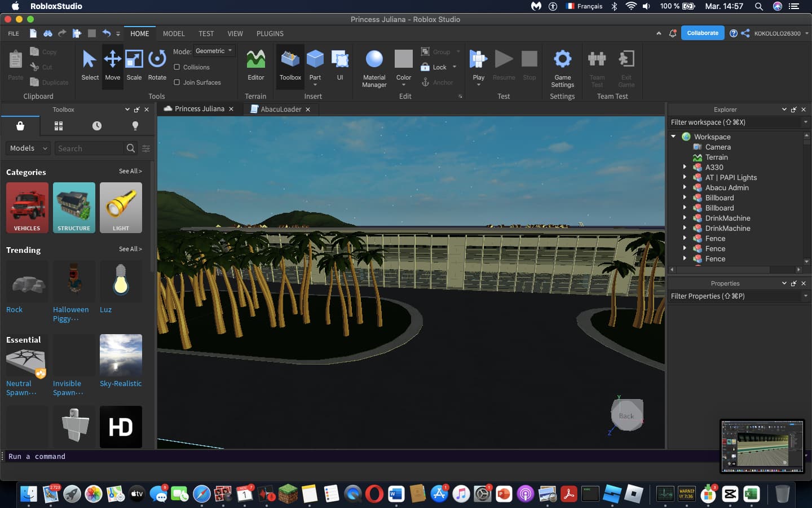Switch to the TEST ribbon tab
812x508 pixels.
206,34
